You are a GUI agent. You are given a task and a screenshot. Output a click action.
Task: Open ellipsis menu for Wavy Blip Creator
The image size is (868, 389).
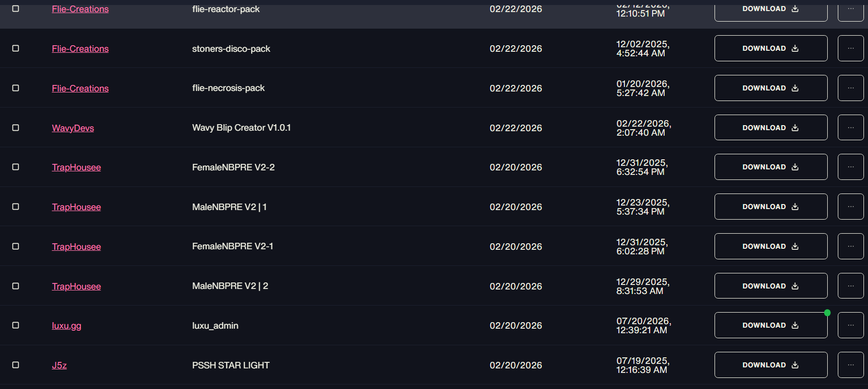pos(850,128)
